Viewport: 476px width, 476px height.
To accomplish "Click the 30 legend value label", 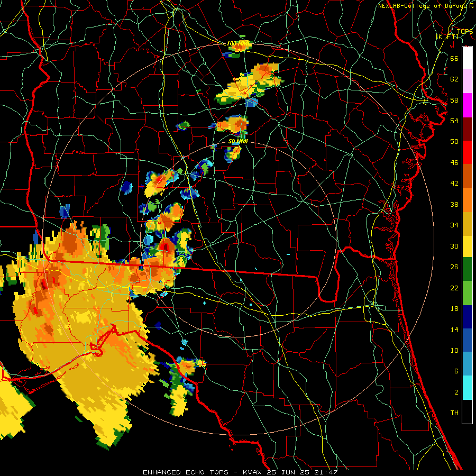I will (454, 246).
